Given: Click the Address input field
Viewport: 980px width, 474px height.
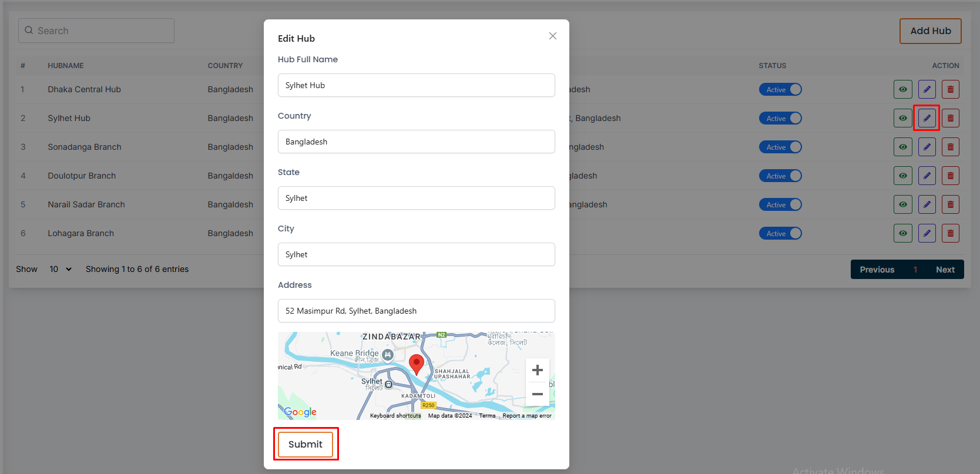Looking at the screenshot, I should point(416,311).
